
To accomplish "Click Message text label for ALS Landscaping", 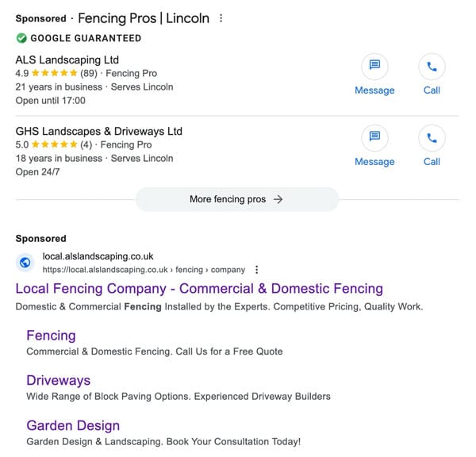I will click(x=374, y=90).
